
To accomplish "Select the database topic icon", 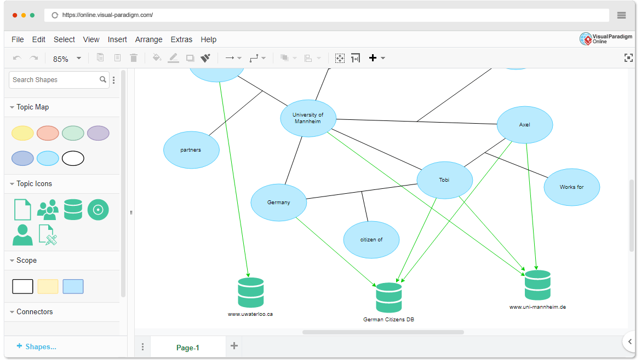I will [73, 209].
